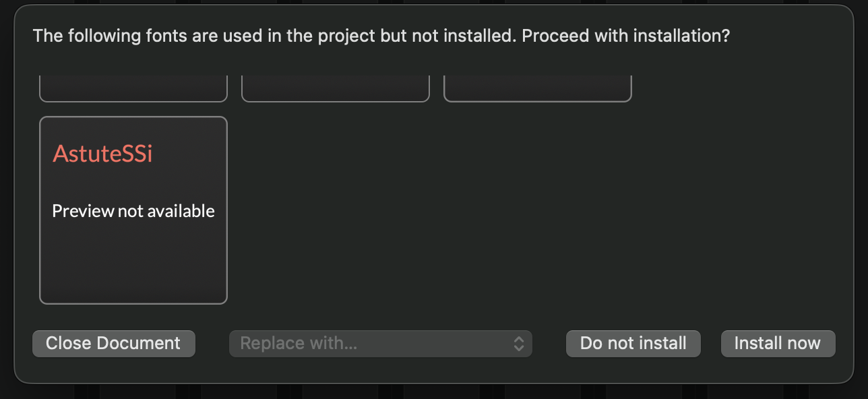Click the Close Document button
The height and width of the screenshot is (399, 868).
pyautogui.click(x=113, y=343)
